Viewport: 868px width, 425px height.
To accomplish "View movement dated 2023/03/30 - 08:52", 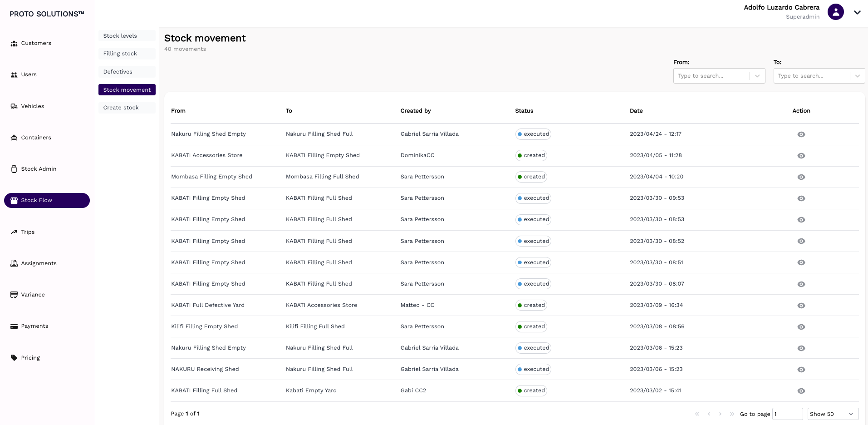I will [x=801, y=241].
